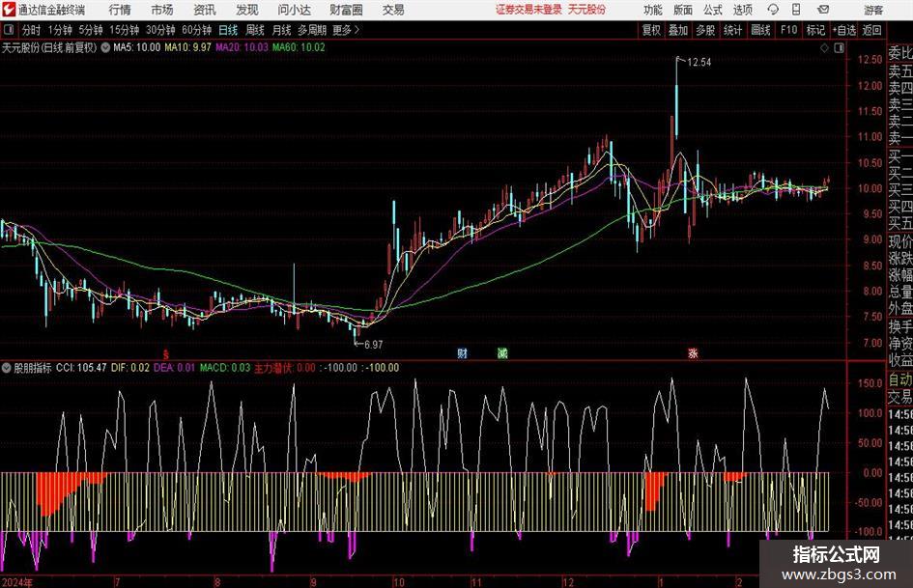
Task: Click the month 10 marker on time axis
Action: tap(399, 582)
